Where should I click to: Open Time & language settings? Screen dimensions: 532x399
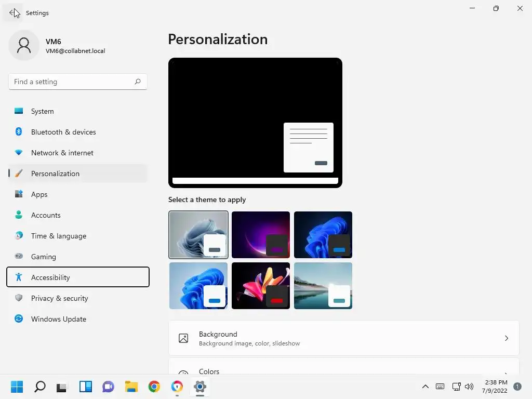pyautogui.click(x=78, y=236)
